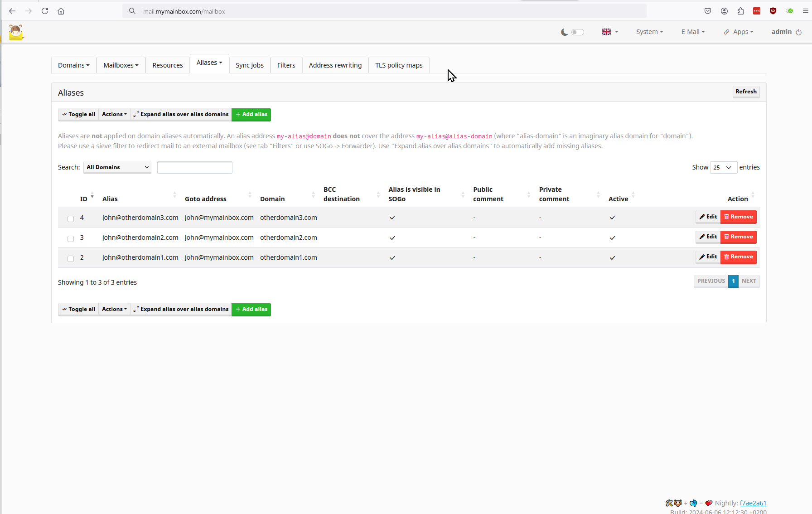Click the alias search text field
Viewport: 812px width, 514px height.
click(195, 167)
